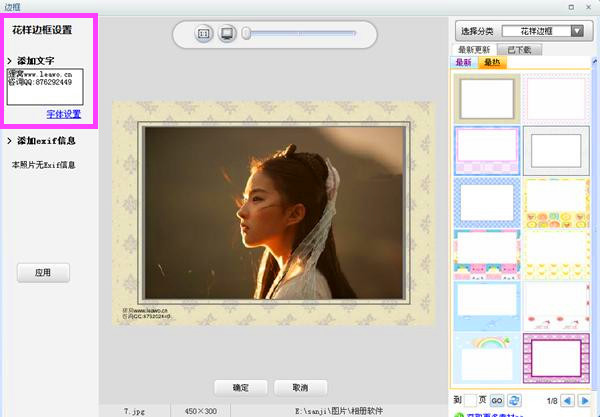Select the colorful houses frame thumbnail
Image resolution: width=600 pixels, height=417 pixels.
pyautogui.click(x=487, y=255)
